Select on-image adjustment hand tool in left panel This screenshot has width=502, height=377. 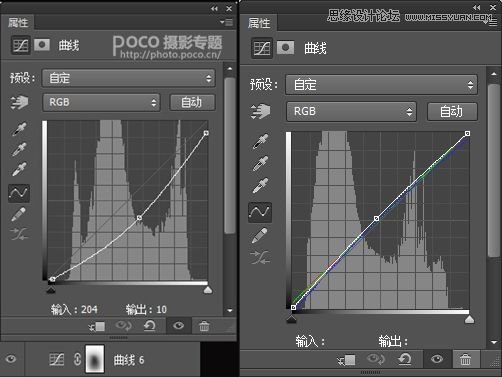click(x=19, y=102)
